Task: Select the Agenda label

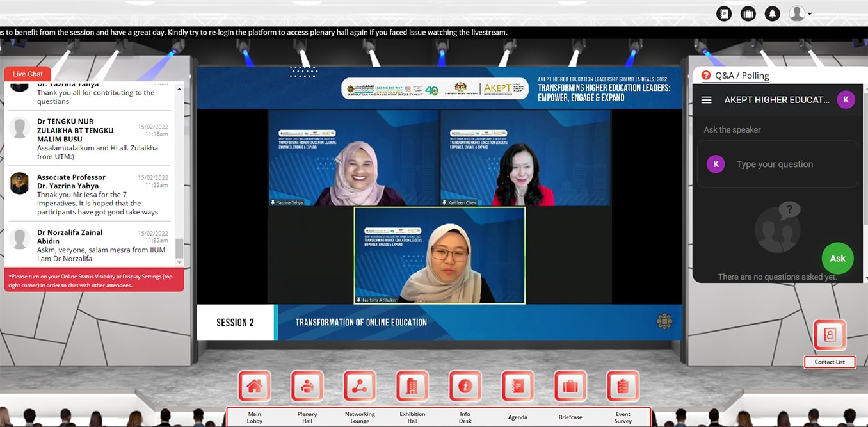Action: click(x=517, y=417)
